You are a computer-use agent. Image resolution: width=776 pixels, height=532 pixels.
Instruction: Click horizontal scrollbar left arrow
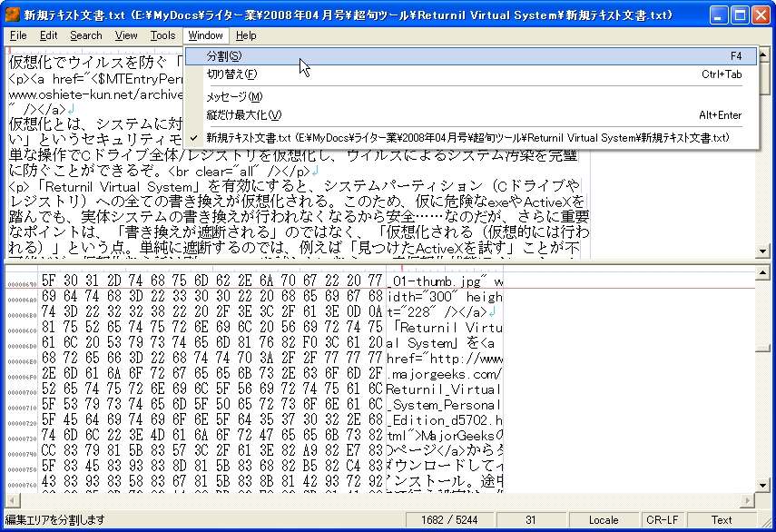point(13,501)
